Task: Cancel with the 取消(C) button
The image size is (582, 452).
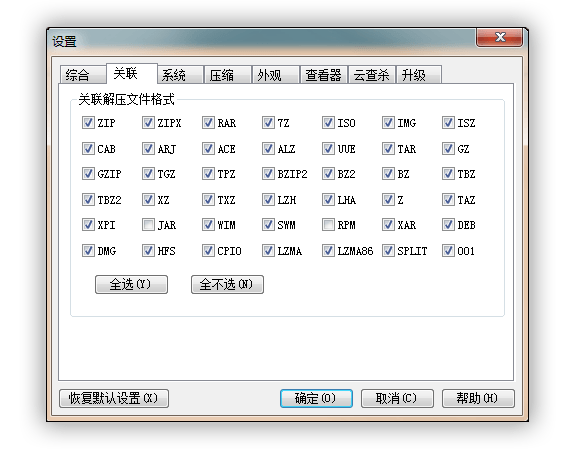Action: tap(397, 398)
